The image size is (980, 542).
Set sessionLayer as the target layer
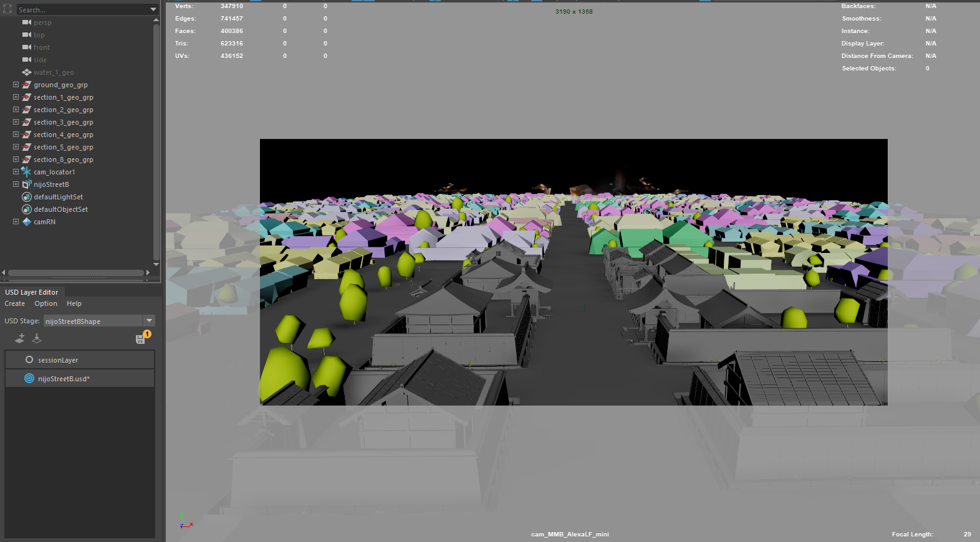29,360
